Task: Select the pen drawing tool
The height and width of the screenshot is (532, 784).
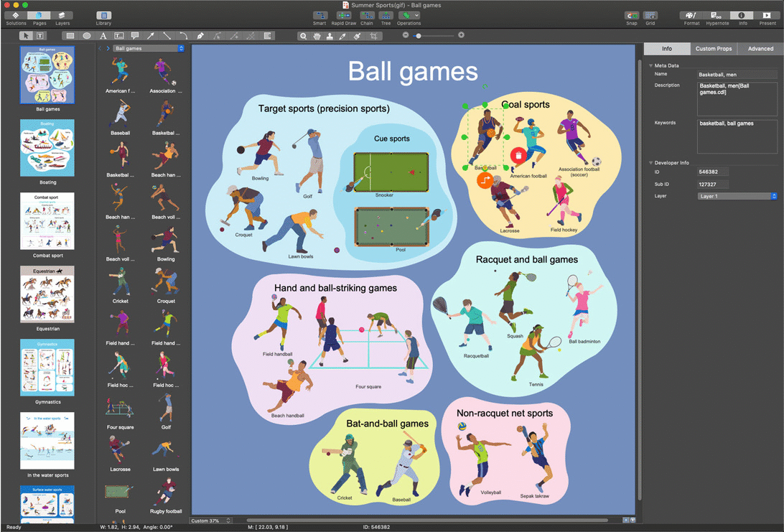Action: 200,35
